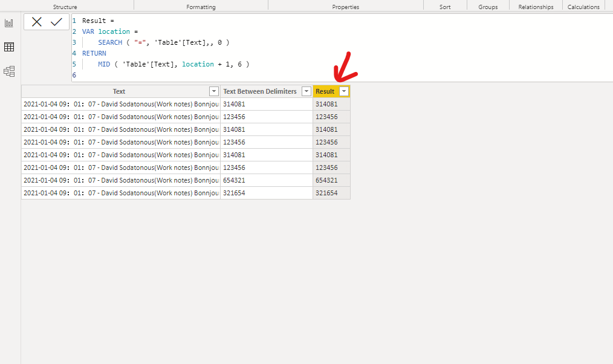Open Data view table icon in sidebar

(x=9, y=47)
